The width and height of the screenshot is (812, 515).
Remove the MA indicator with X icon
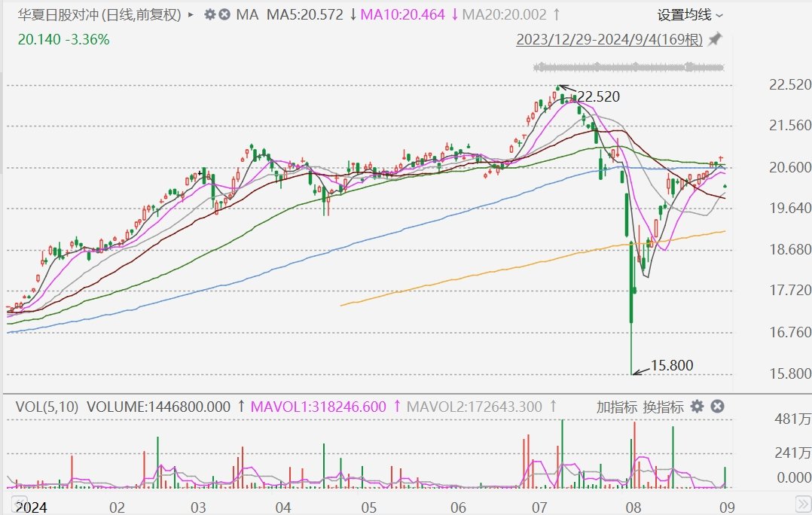click(x=224, y=14)
